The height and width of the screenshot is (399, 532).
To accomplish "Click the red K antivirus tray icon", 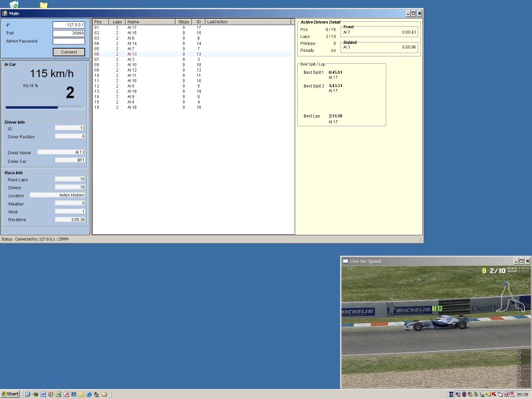I will 493,394.
